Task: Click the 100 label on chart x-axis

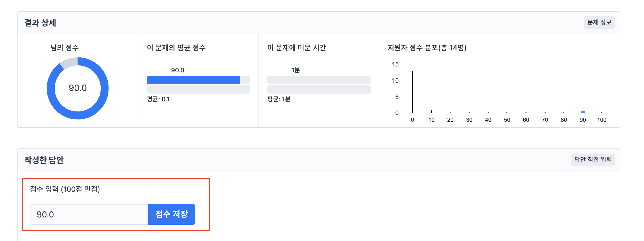Action: pyautogui.click(x=602, y=120)
